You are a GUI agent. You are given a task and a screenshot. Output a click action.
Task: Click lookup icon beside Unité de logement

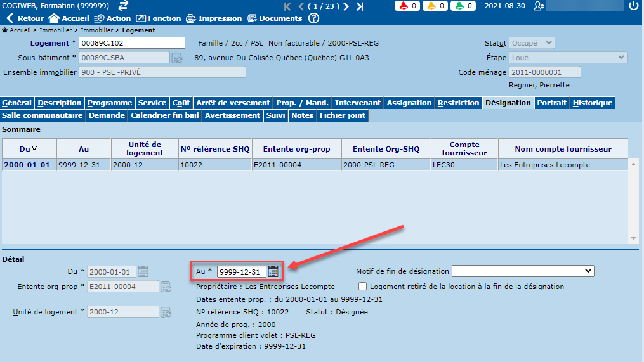coord(166,312)
